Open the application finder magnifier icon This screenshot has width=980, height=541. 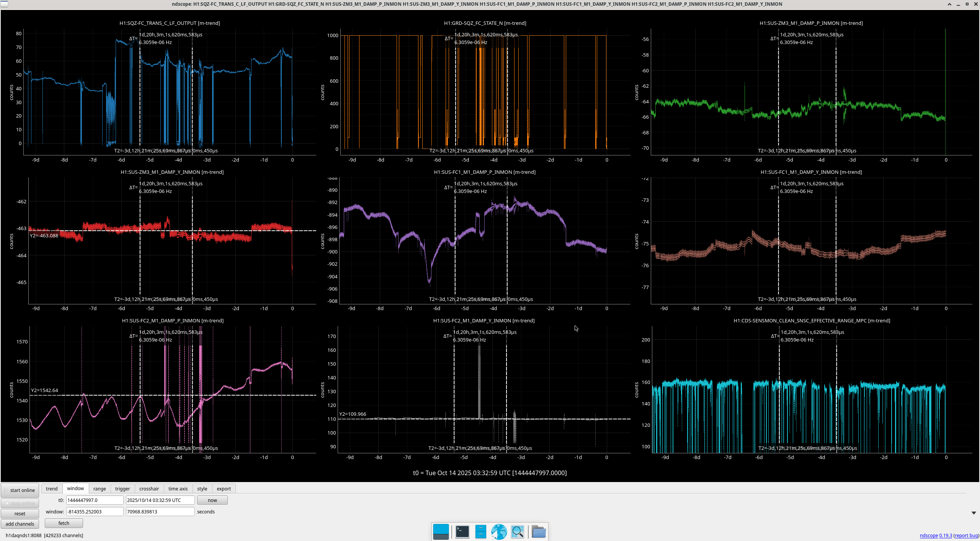(518, 532)
